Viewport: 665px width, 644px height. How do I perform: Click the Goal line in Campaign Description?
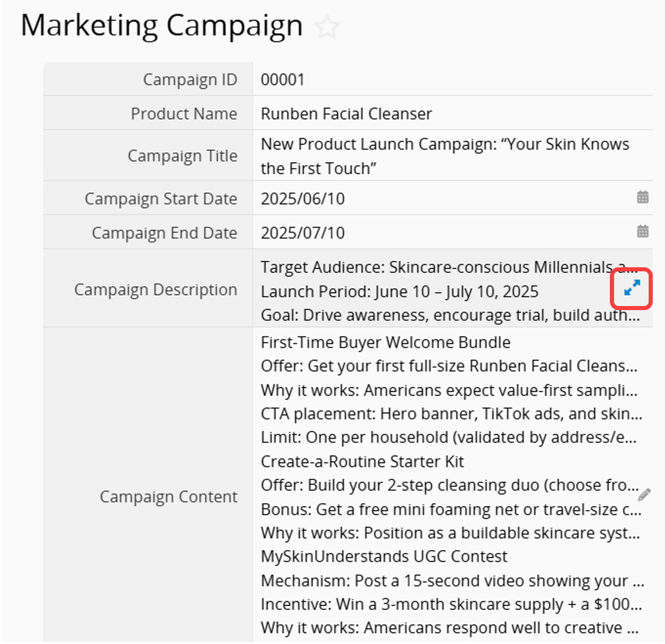pyautogui.click(x=450, y=316)
